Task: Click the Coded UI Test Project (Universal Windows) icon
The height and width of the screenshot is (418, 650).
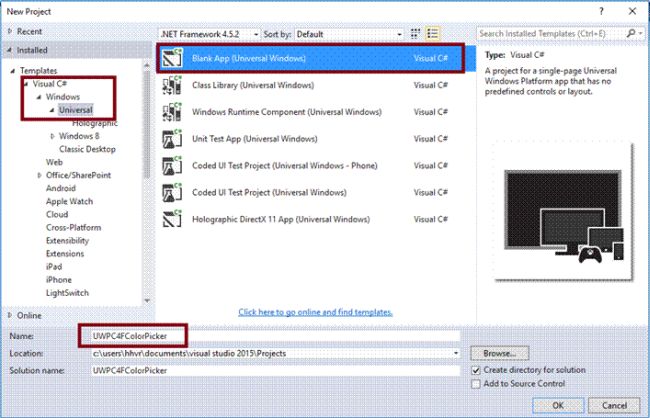Action: pos(172,192)
